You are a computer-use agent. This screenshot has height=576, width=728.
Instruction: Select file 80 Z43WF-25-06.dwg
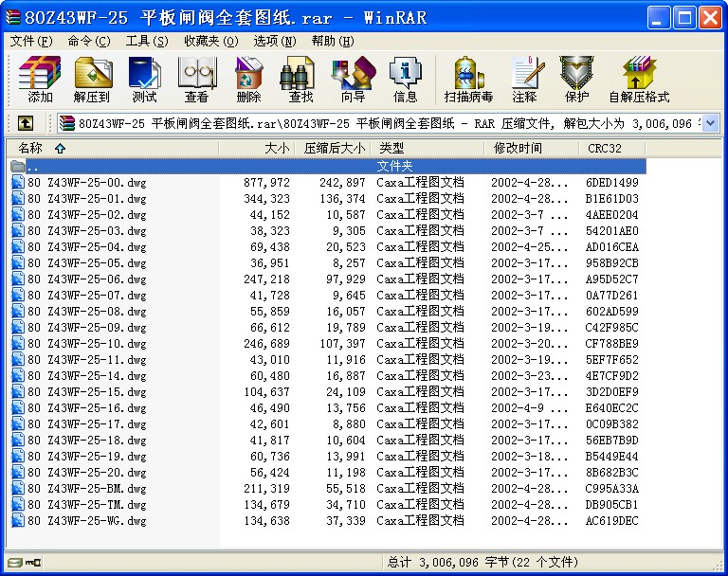click(x=87, y=279)
